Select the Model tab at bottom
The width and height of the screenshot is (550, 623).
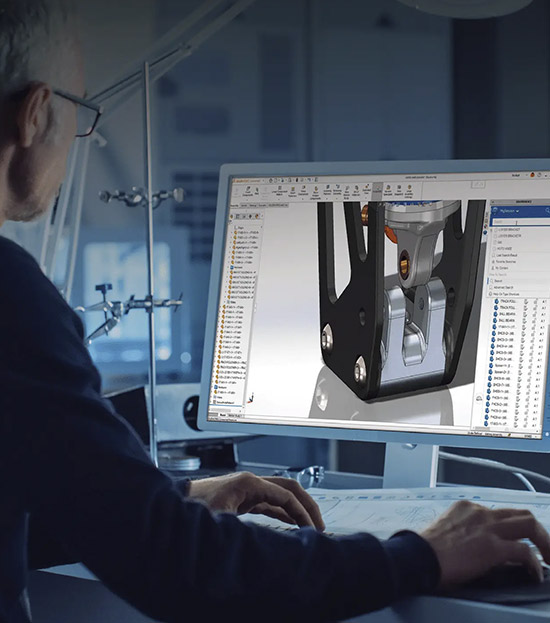click(223, 415)
